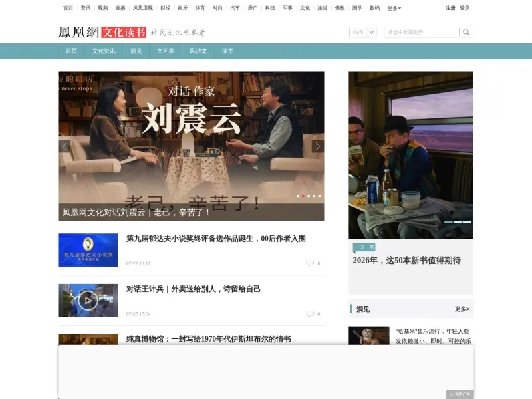The height and width of the screenshot is (399, 532).
Task: Open 军事 in the top bar
Action: [x=287, y=8]
